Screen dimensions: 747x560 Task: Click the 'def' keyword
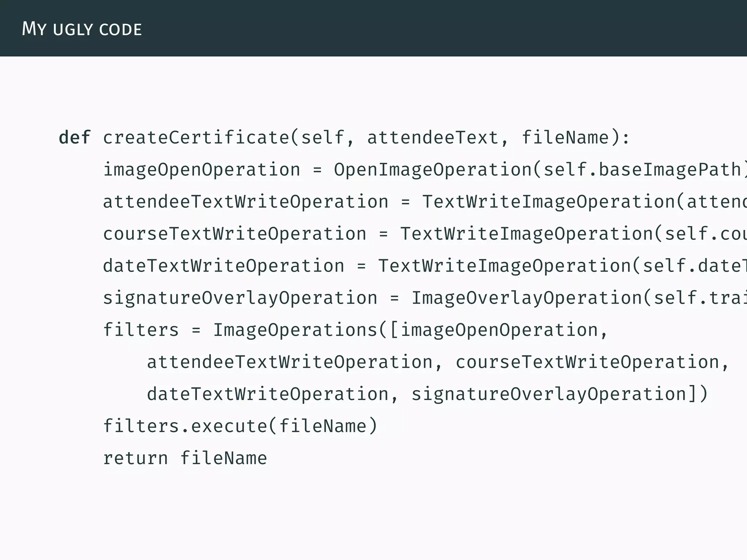75,137
